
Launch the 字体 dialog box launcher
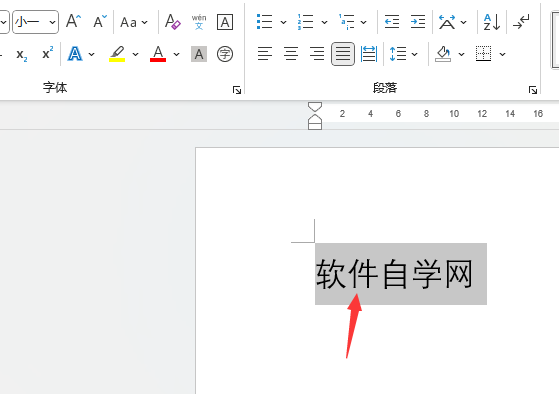[237, 90]
